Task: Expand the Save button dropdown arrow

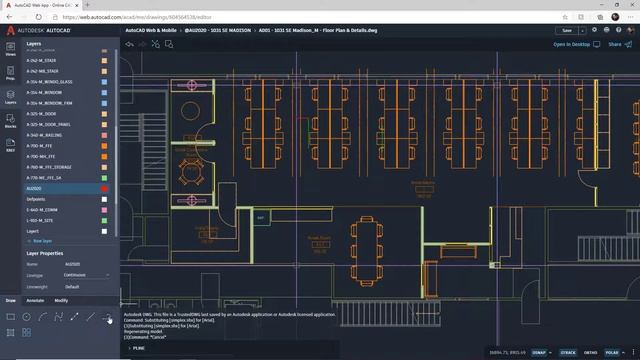Action: 582,31
